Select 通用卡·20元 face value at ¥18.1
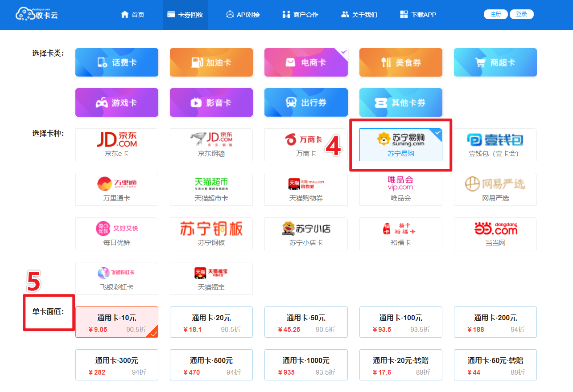 tap(211, 322)
